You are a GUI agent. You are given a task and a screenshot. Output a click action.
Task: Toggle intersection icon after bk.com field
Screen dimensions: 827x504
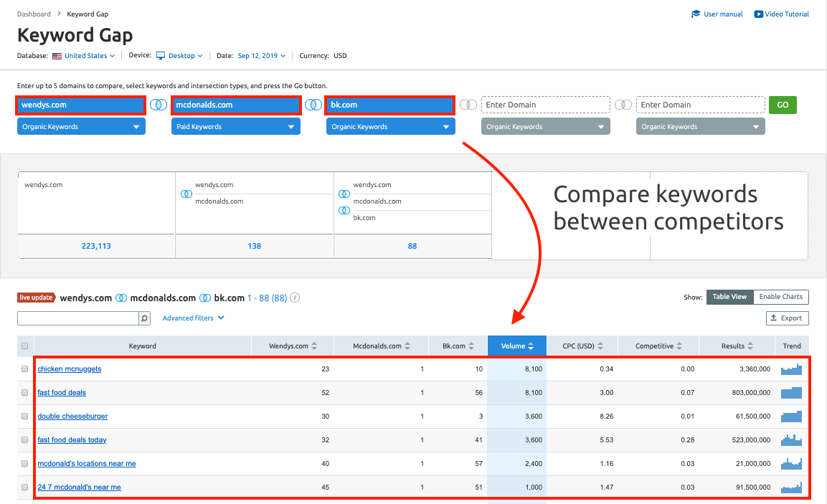[468, 105]
